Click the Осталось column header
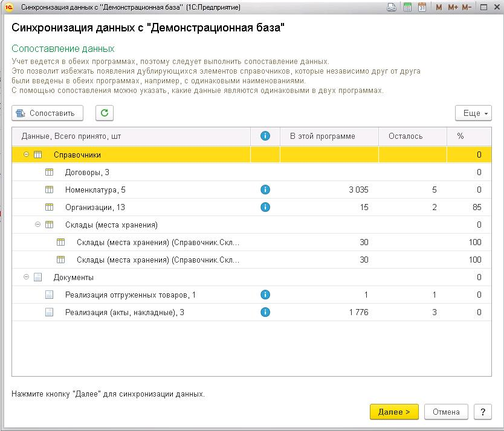The height and width of the screenshot is (431, 504). click(x=405, y=136)
